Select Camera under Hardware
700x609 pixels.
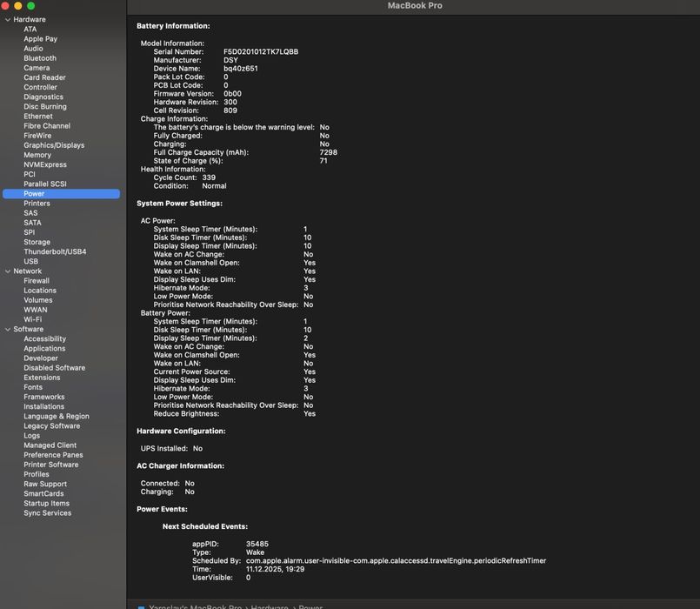click(37, 68)
